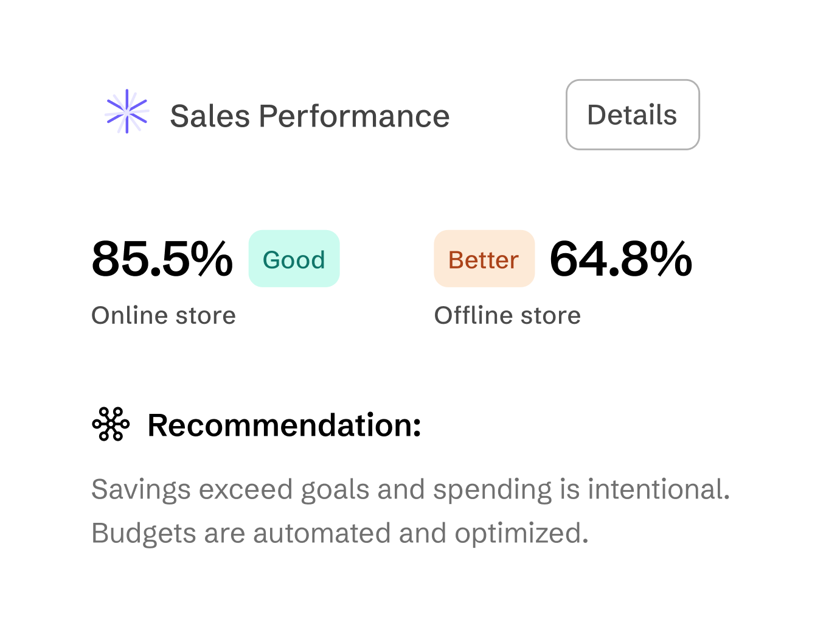Screen dimensions: 840x633
Task: Select the Sales Performance title
Action: [x=310, y=116]
